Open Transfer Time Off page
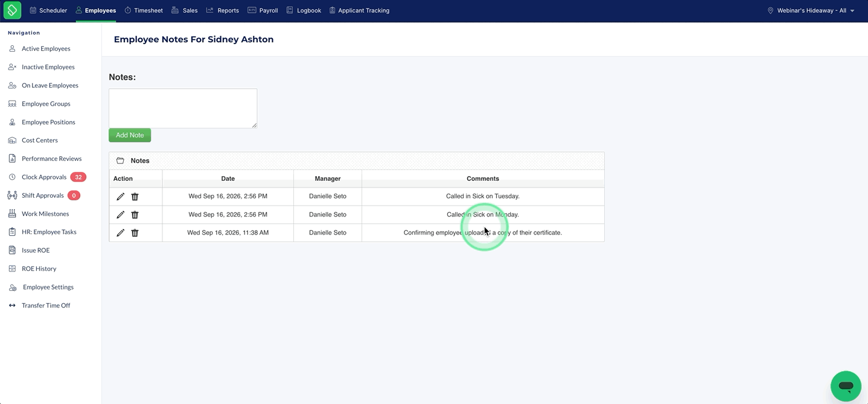The image size is (868, 404). pos(46,305)
